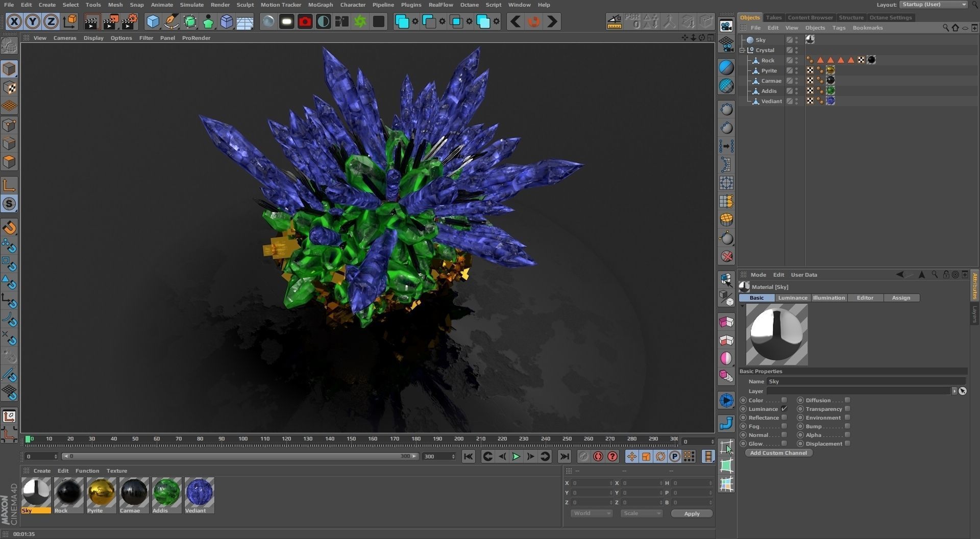Viewport: 980px width, 539px height.
Task: Click the Layer field arrow button
Action: click(954, 391)
